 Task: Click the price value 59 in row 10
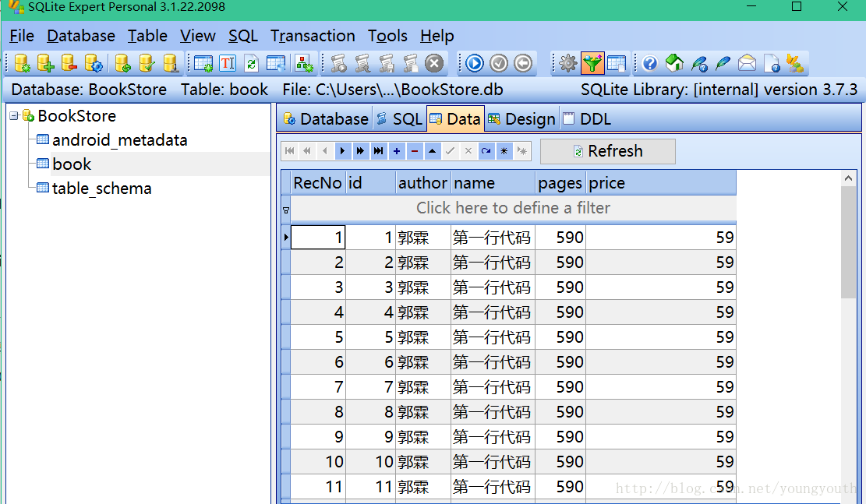[661, 462]
